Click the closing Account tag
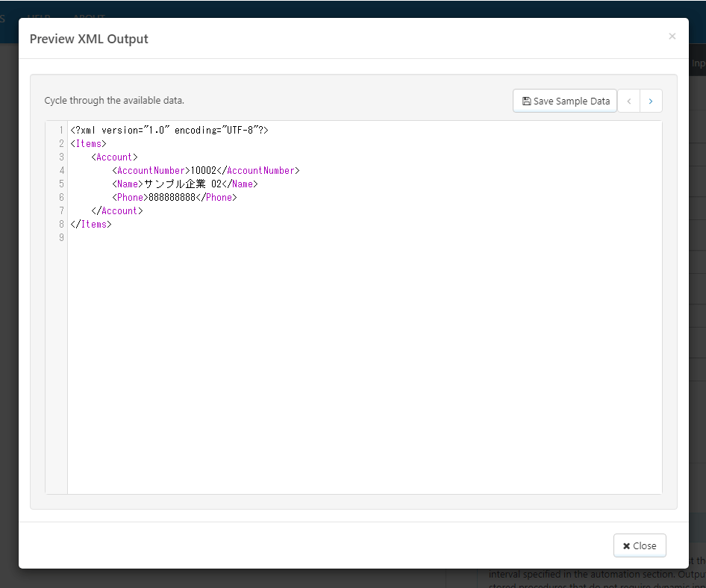 (x=117, y=210)
